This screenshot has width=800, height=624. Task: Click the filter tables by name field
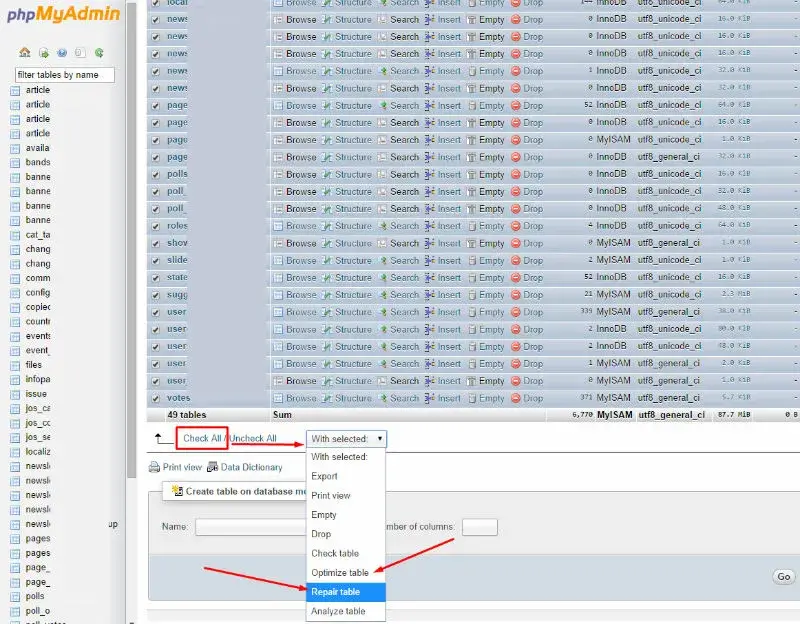click(x=65, y=75)
